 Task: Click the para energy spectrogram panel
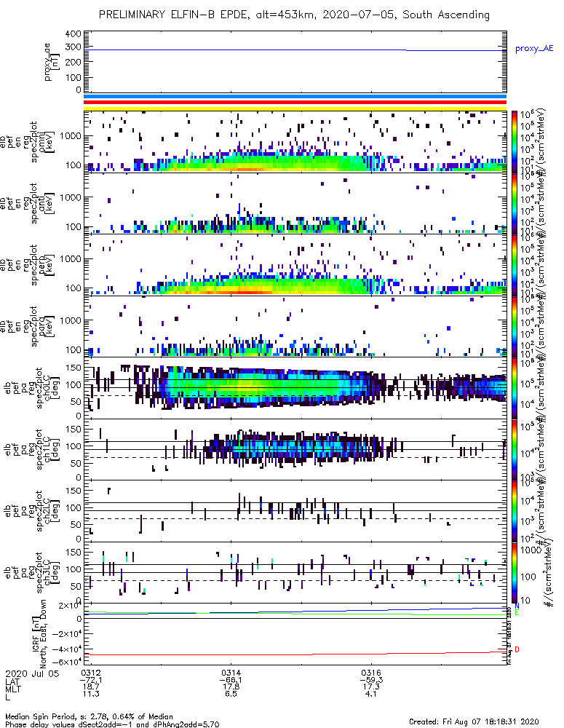click(295, 326)
